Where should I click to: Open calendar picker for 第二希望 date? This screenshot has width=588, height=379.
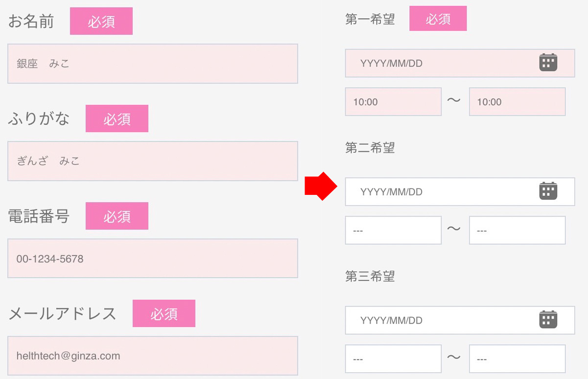coord(548,191)
